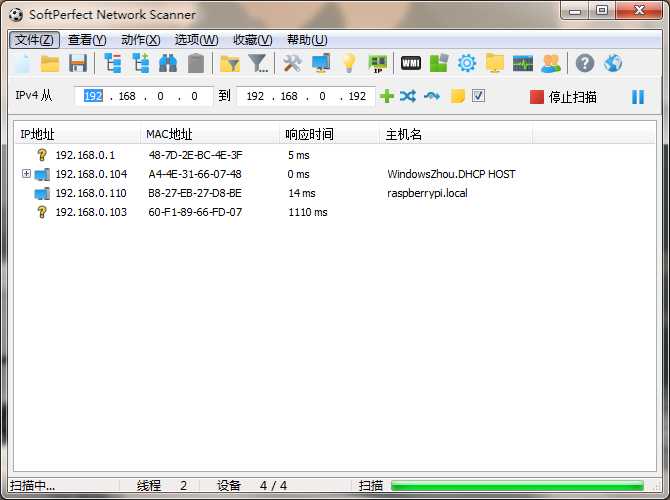The width and height of the screenshot is (670, 500).
Task: Open the WMI query icon
Action: [411, 64]
